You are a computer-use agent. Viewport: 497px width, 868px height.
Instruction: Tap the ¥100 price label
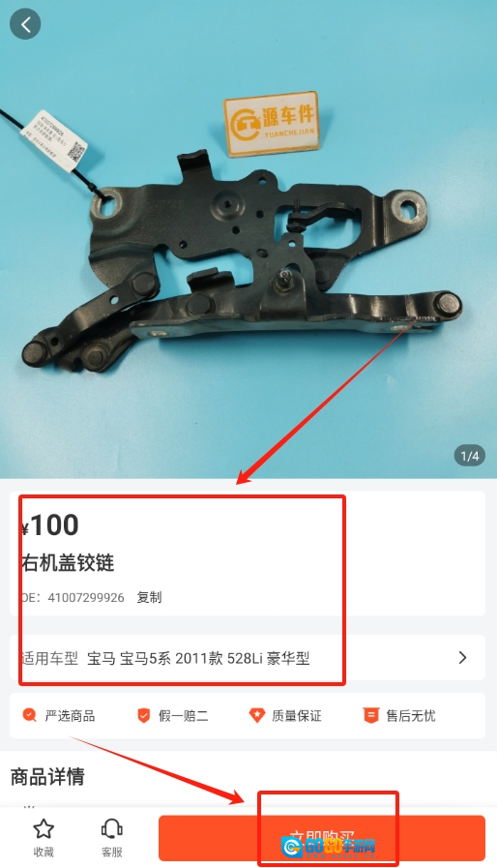click(50, 524)
